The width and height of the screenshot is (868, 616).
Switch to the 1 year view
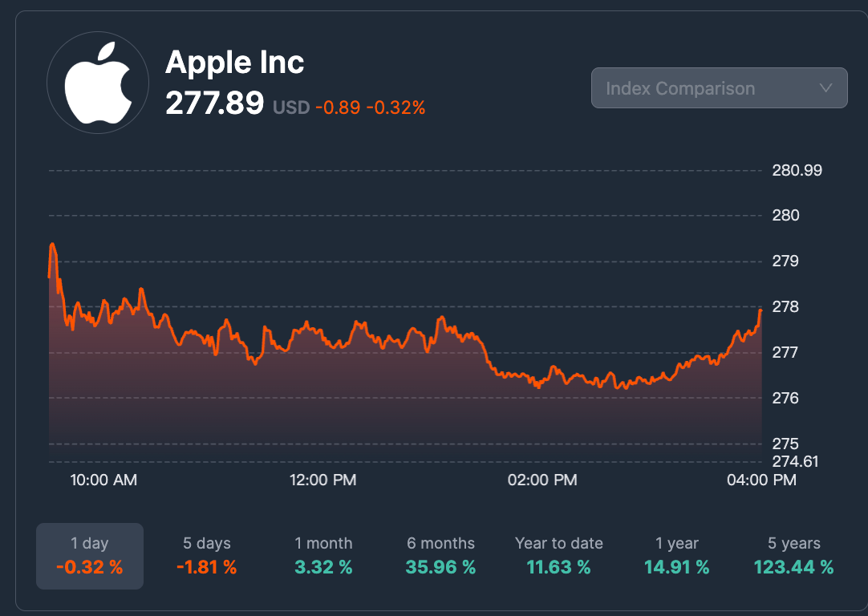(676, 556)
